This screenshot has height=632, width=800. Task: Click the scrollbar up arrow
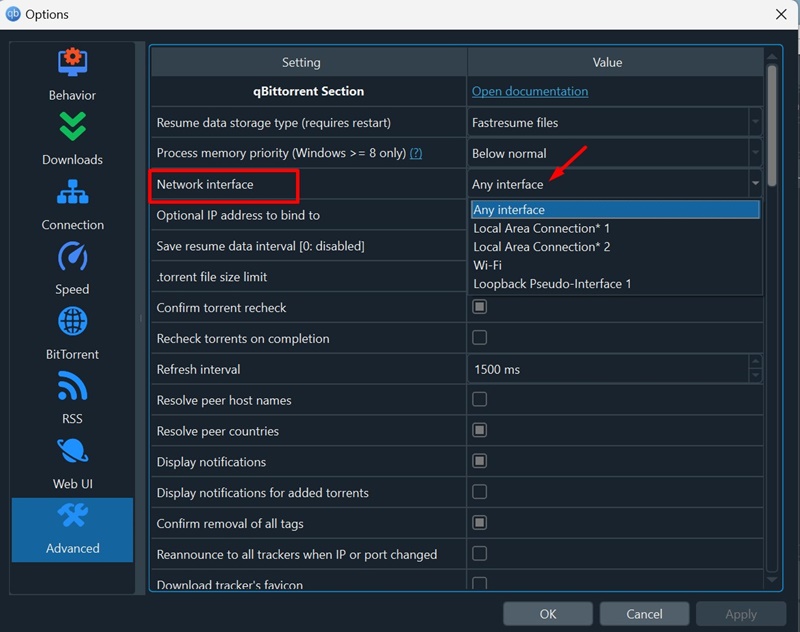pos(771,56)
